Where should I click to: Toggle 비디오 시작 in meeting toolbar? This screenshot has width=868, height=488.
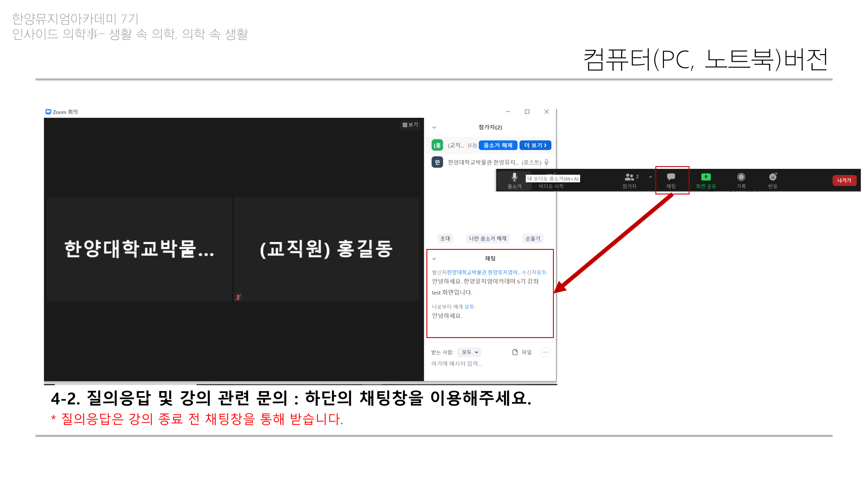551,185
